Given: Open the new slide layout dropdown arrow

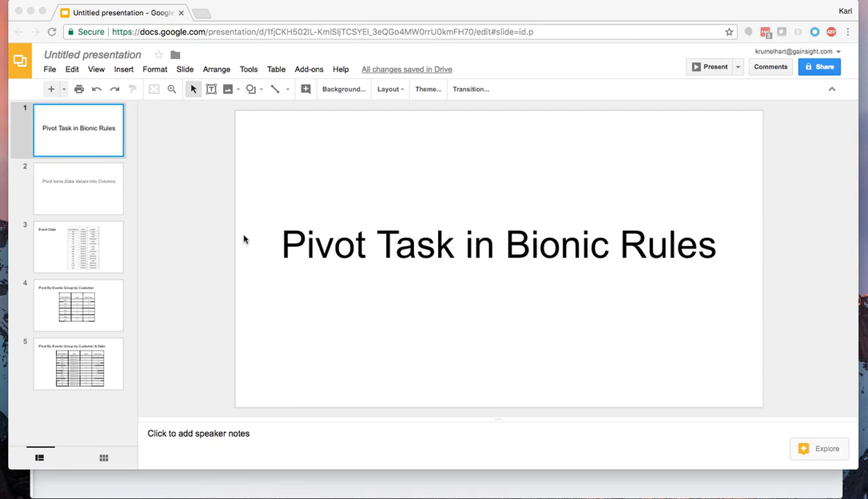Looking at the screenshot, I should [x=64, y=89].
